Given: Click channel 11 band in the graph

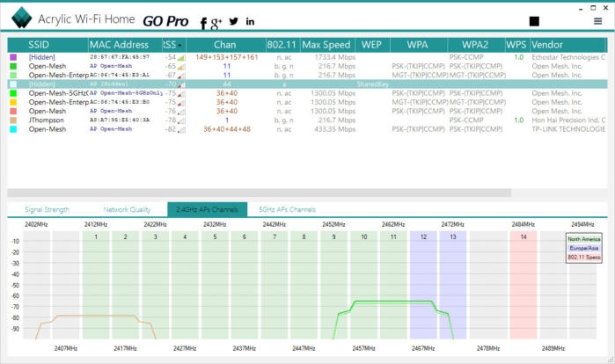Looking at the screenshot, I should tap(393, 285).
